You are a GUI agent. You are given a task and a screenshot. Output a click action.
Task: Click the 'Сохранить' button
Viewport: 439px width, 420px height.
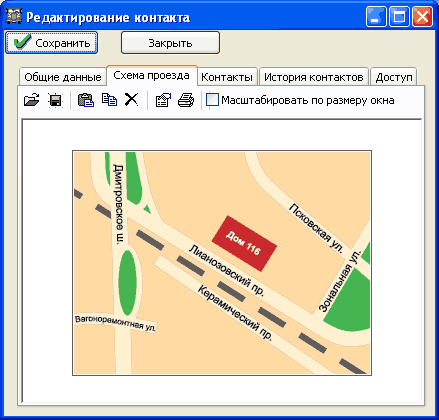[52, 43]
